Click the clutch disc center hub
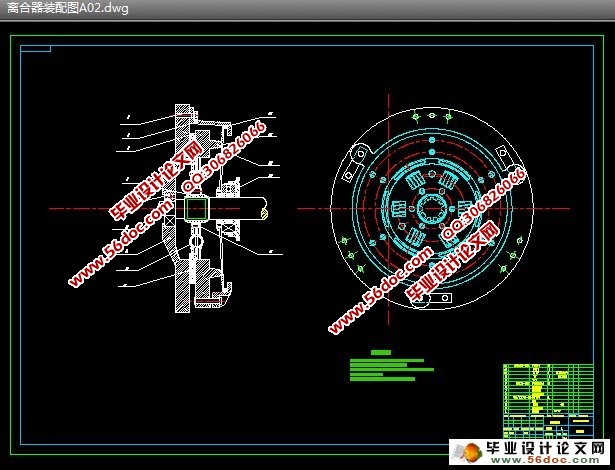The height and width of the screenshot is (470, 615). 430,207
